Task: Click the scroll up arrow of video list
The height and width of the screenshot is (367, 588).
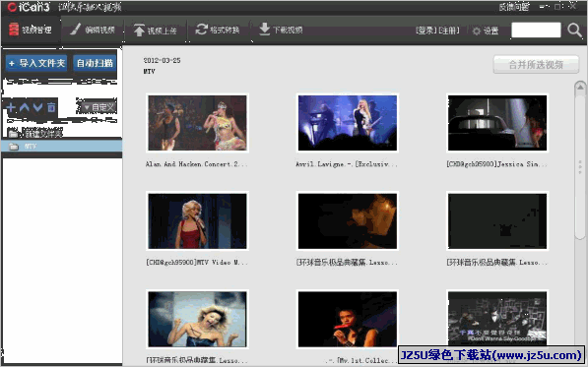Action: pyautogui.click(x=580, y=87)
